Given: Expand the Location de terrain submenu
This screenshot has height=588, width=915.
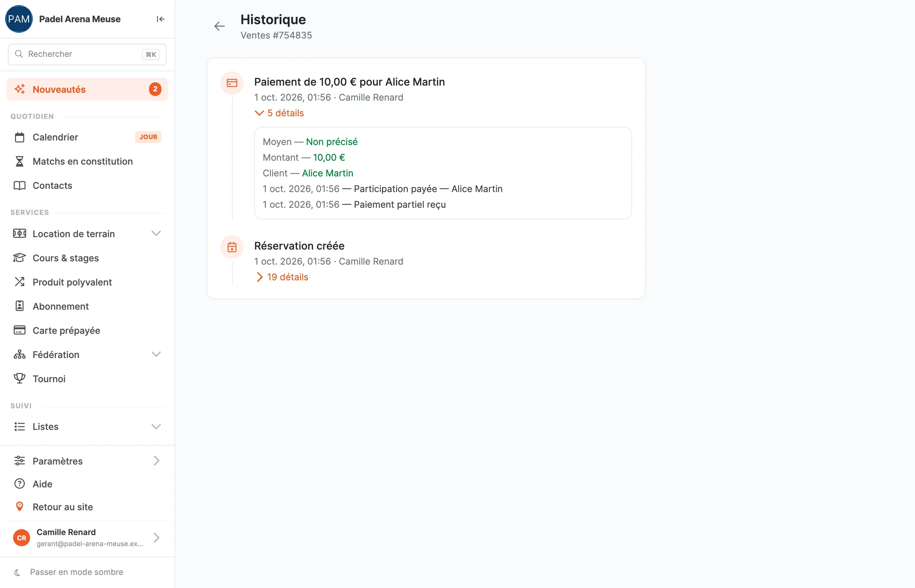Looking at the screenshot, I should click(x=156, y=233).
